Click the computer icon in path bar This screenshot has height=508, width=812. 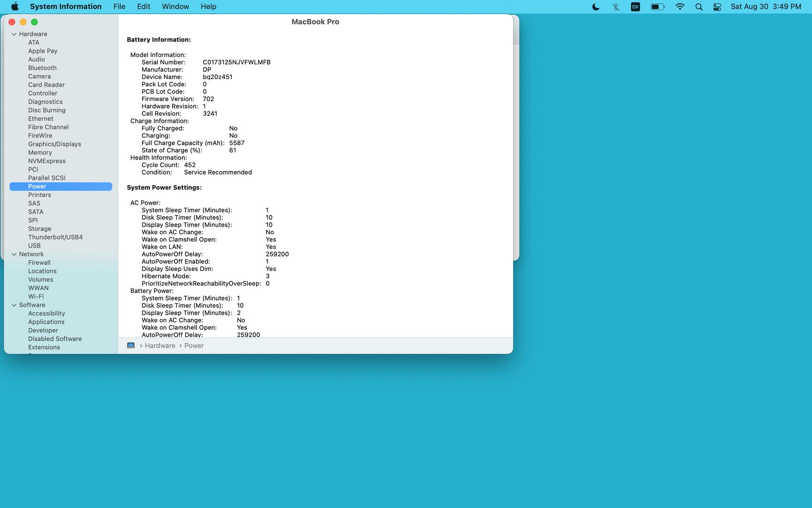point(131,346)
